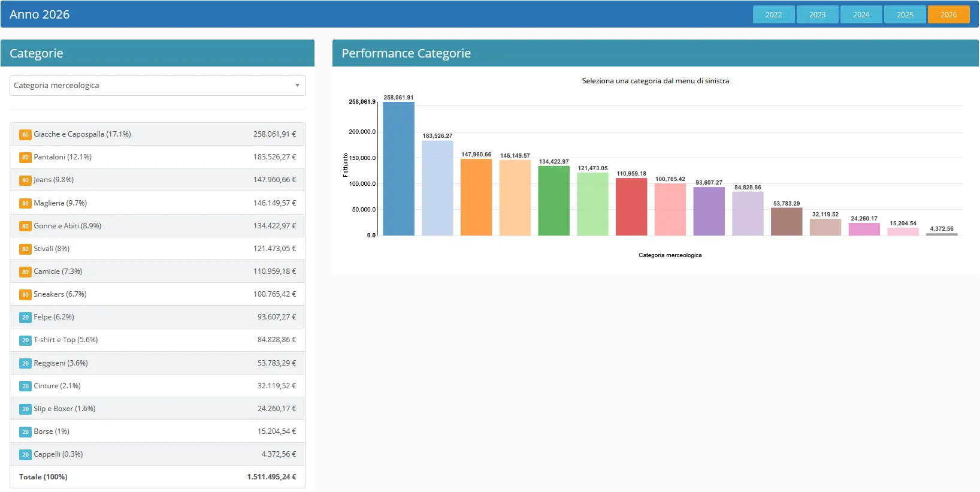
Task: Click the 80 badge next to Sneakers
Action: tap(25, 295)
